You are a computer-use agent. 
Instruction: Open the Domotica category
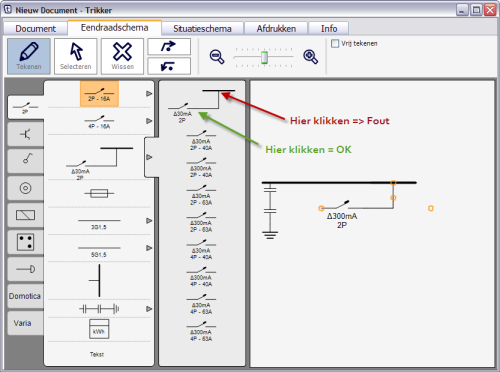(x=25, y=296)
